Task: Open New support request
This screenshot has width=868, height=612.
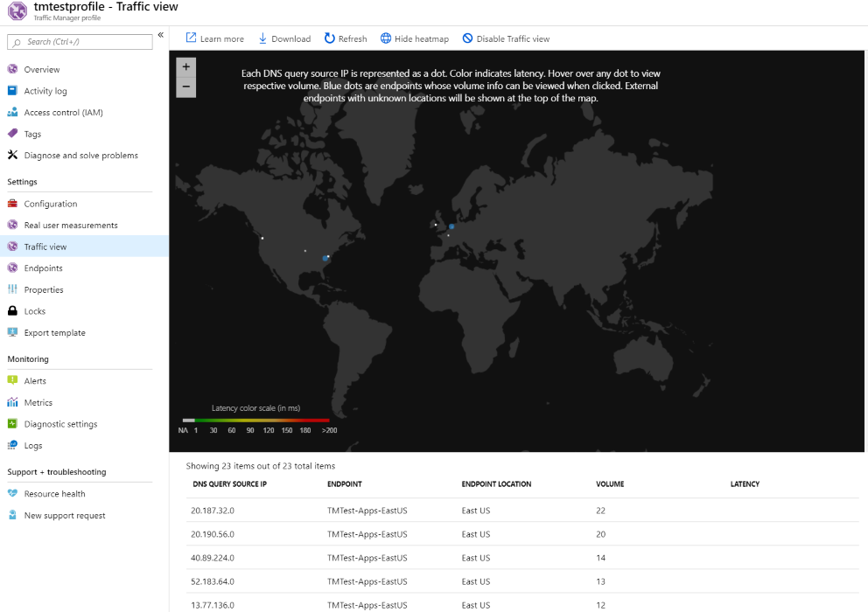Action: (65, 516)
